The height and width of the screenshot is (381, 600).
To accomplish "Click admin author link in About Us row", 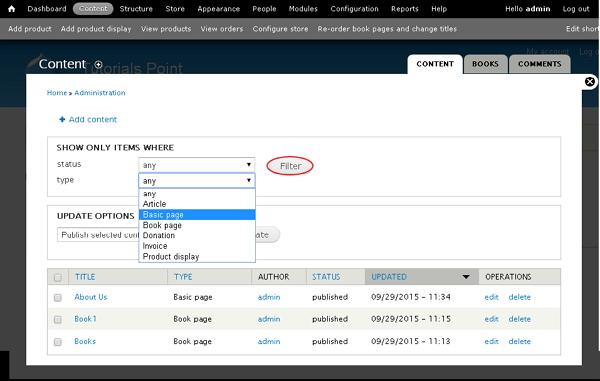I will click(x=269, y=297).
